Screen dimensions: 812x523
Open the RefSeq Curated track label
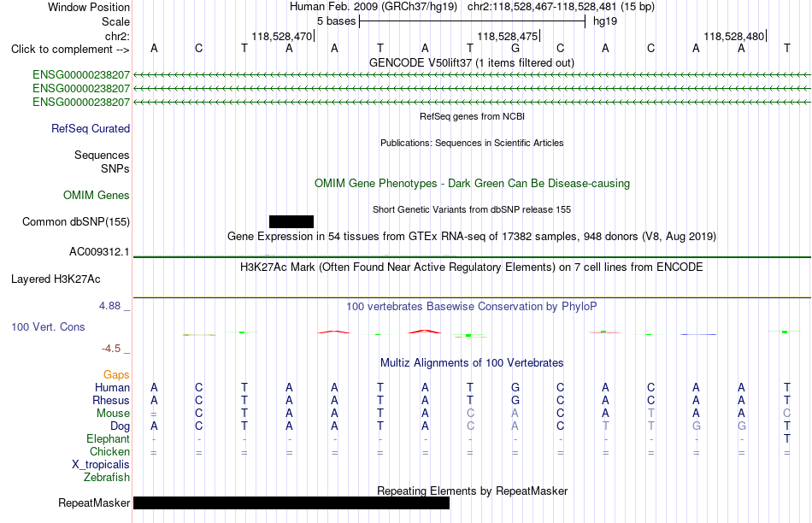point(90,128)
